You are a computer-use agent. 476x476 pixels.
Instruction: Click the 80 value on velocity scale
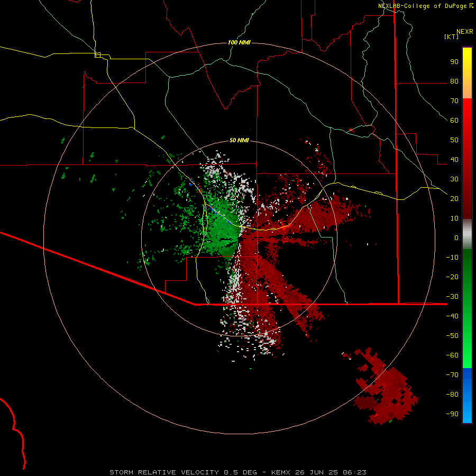(454, 81)
